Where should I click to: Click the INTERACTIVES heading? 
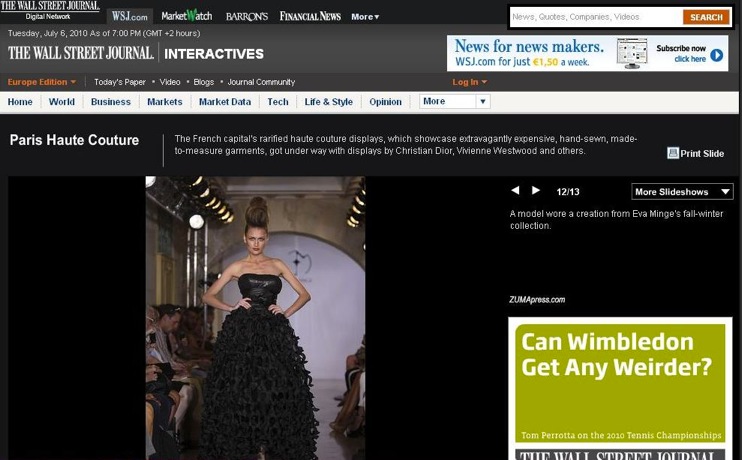[x=214, y=54]
